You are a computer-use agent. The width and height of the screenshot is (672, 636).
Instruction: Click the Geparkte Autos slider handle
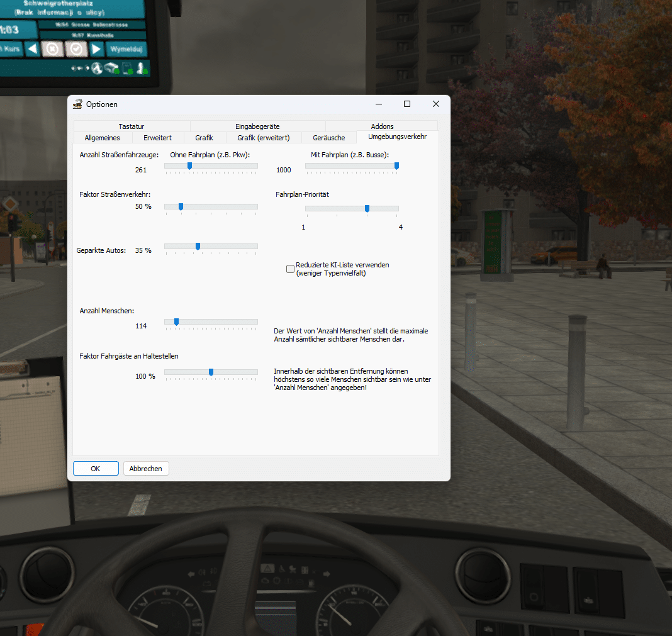pos(198,247)
